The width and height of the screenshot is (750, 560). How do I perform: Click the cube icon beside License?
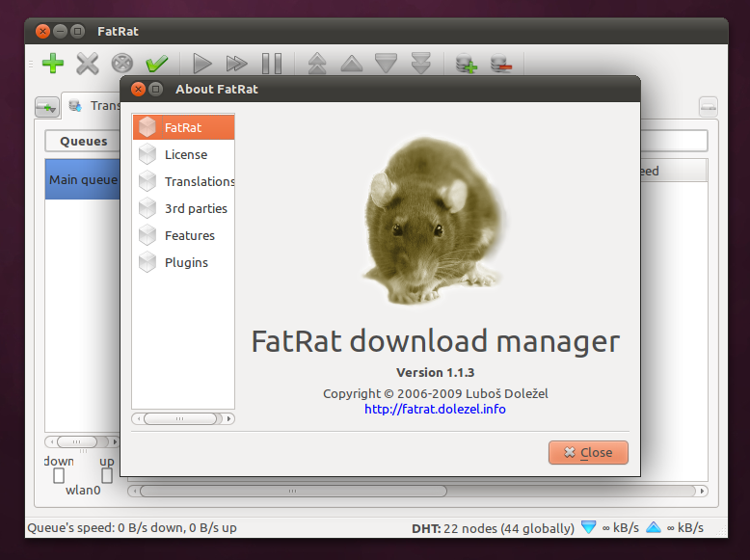point(147,154)
